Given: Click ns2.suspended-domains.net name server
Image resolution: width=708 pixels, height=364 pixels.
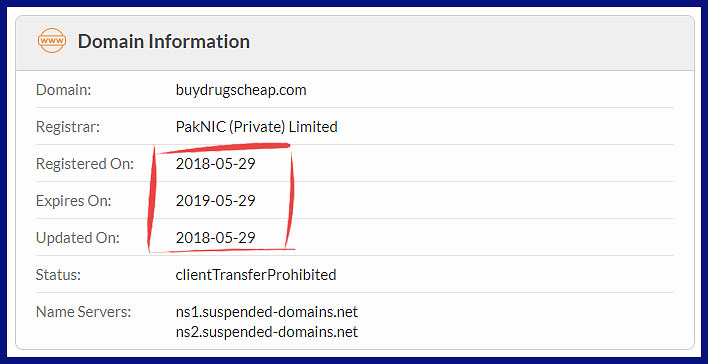Looking at the screenshot, I should 266,332.
